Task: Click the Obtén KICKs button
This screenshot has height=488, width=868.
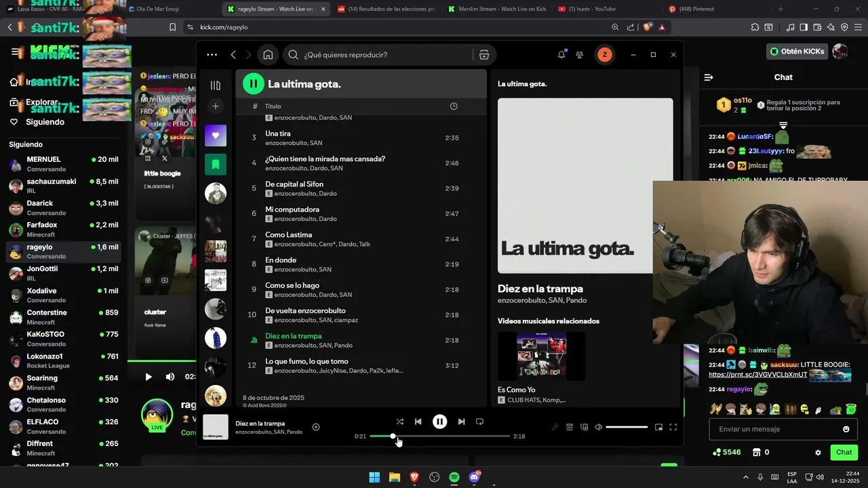Action: [797, 52]
